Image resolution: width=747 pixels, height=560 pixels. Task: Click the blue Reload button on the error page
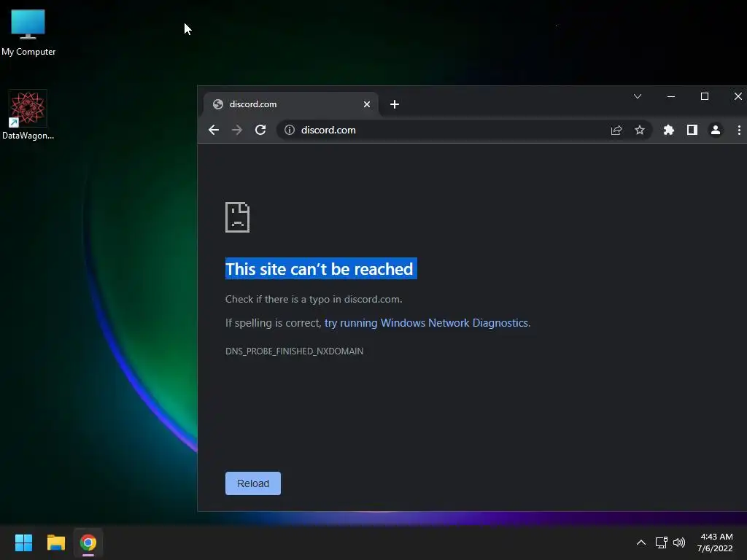tap(253, 483)
